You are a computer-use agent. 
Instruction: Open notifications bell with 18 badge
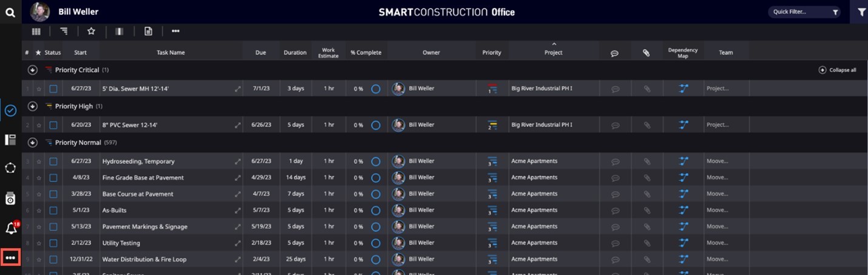point(10,228)
